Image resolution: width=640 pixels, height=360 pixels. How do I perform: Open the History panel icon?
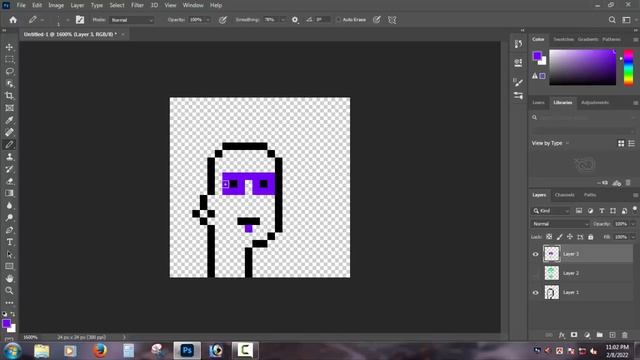click(x=518, y=44)
